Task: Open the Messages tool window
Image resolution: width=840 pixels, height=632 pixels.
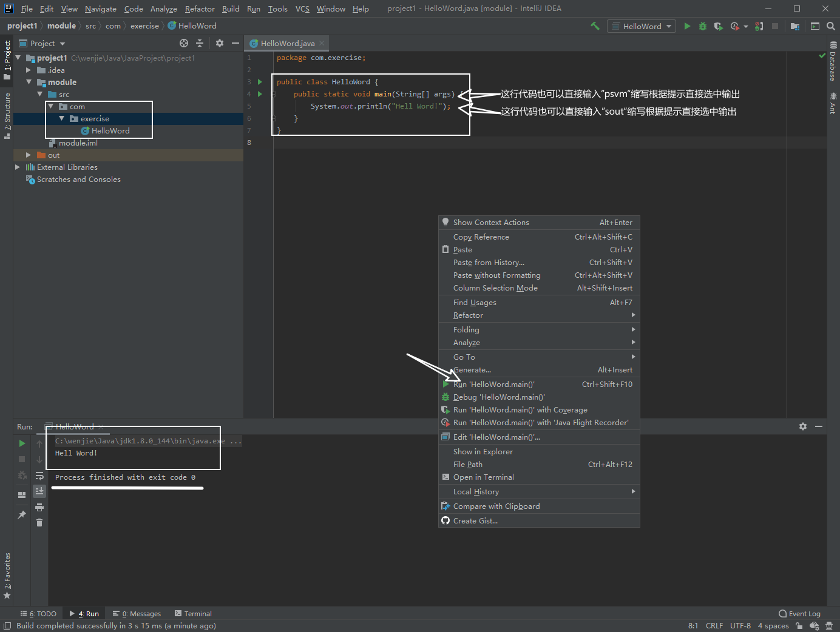Action: click(x=137, y=614)
